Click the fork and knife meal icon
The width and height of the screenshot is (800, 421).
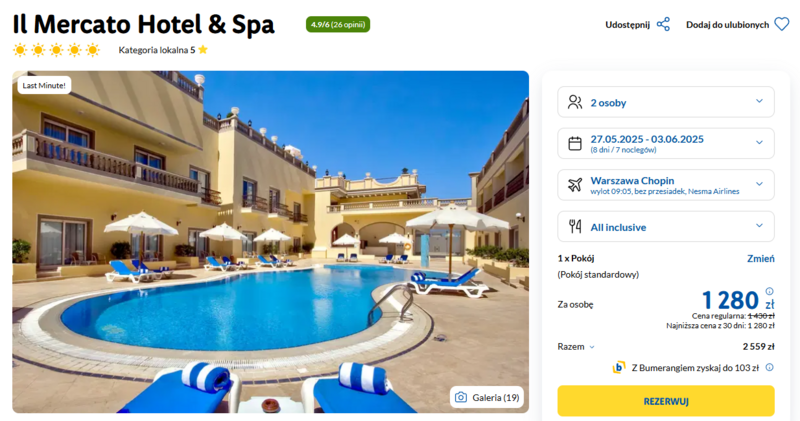(575, 226)
